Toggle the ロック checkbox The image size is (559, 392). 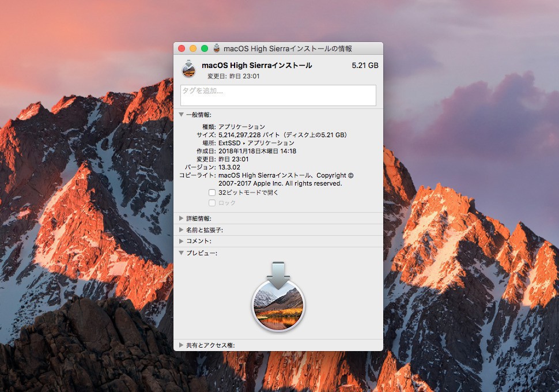212,203
